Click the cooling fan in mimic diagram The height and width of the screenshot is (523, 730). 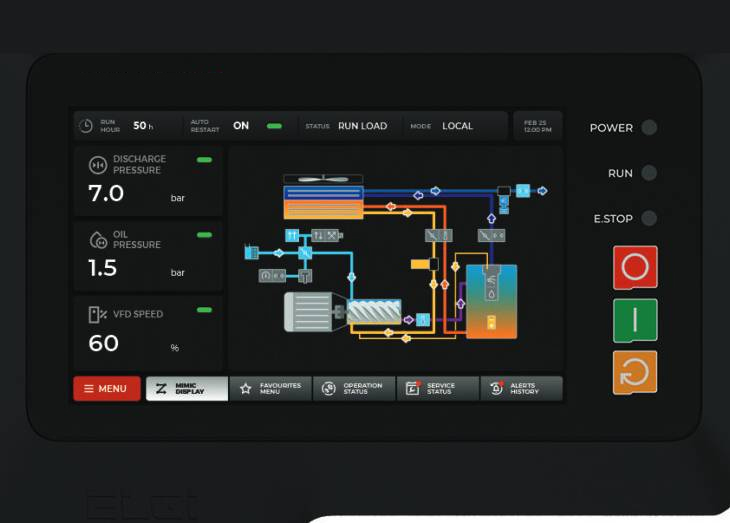pyautogui.click(x=323, y=179)
